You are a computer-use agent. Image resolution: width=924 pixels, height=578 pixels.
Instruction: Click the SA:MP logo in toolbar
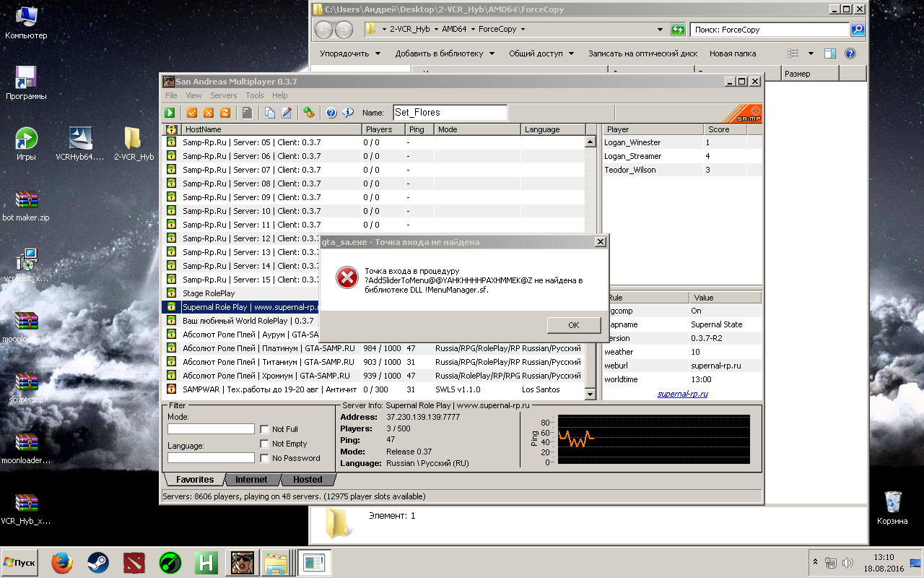click(x=743, y=113)
